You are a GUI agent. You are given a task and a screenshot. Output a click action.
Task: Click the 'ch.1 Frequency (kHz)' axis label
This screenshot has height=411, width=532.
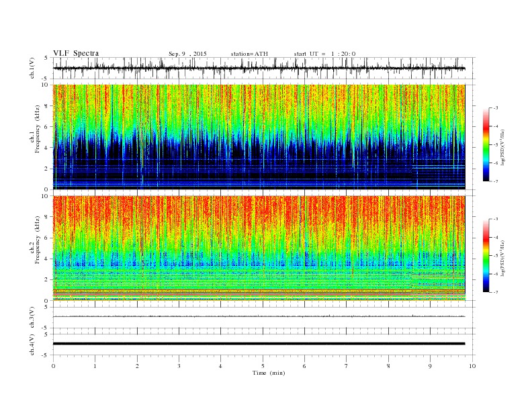click(x=35, y=129)
